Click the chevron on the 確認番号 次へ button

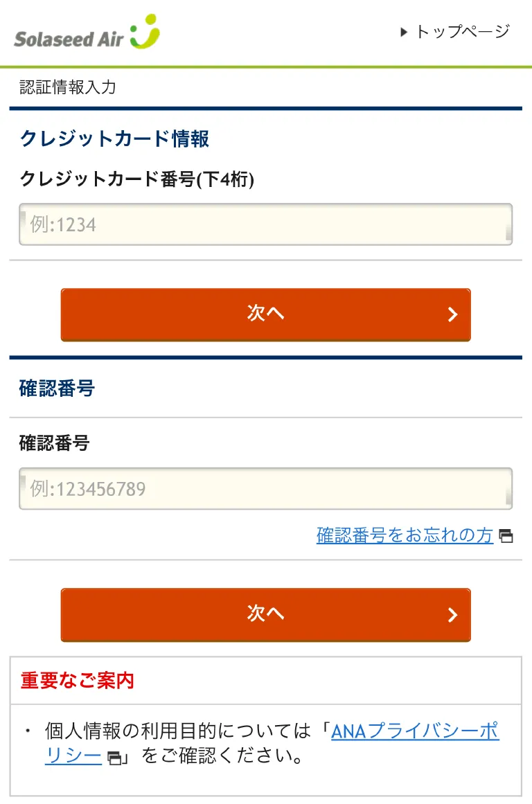coord(452,615)
